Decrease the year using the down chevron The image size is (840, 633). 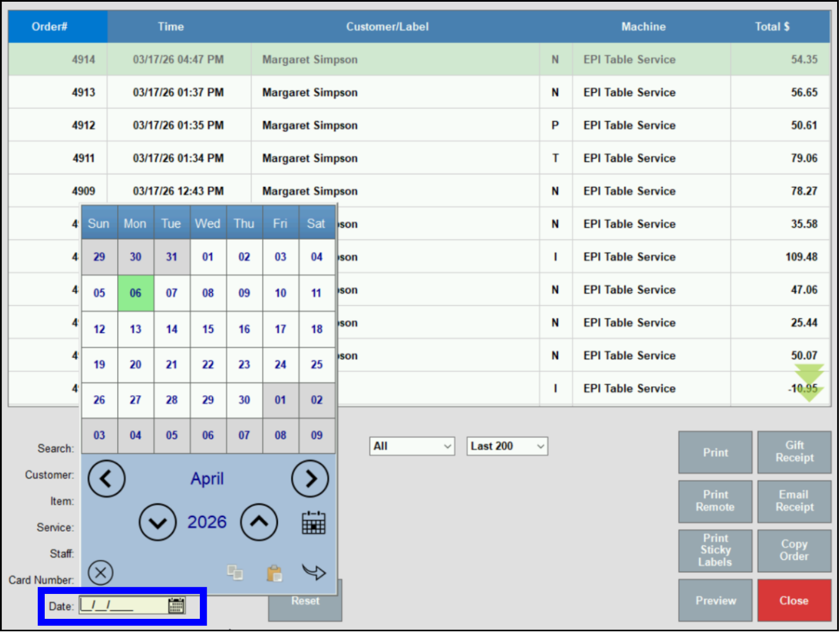pos(157,522)
